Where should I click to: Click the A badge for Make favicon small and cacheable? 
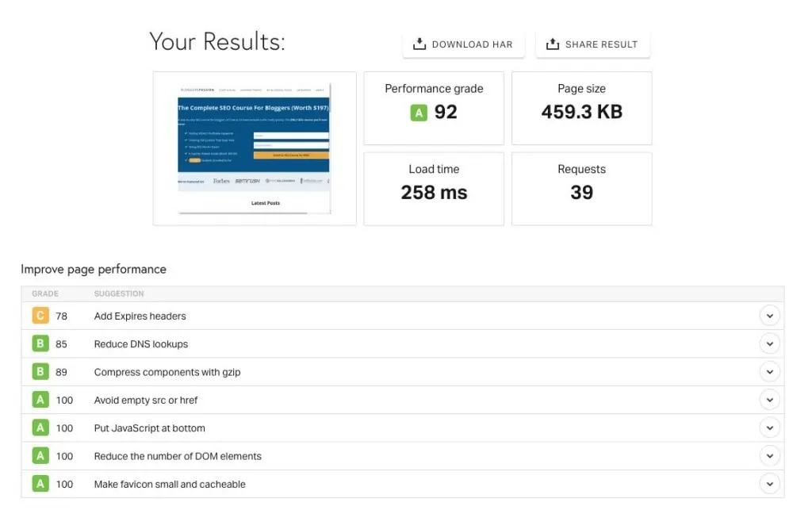pyautogui.click(x=40, y=484)
